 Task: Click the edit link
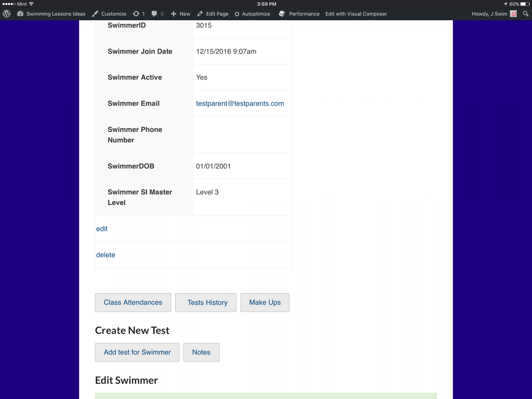[x=102, y=229]
